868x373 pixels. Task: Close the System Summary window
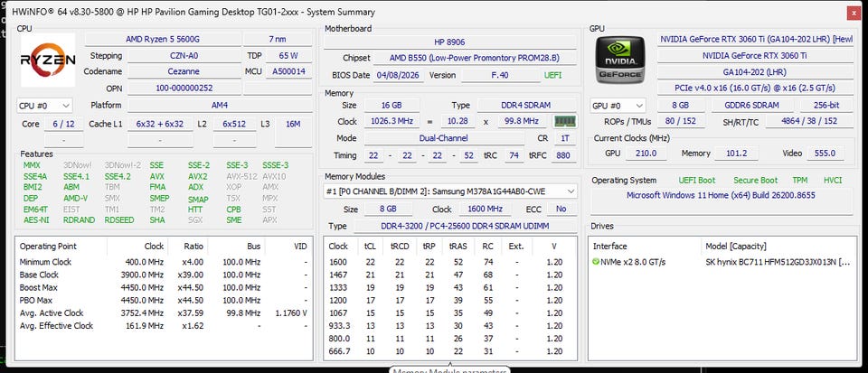854,12
